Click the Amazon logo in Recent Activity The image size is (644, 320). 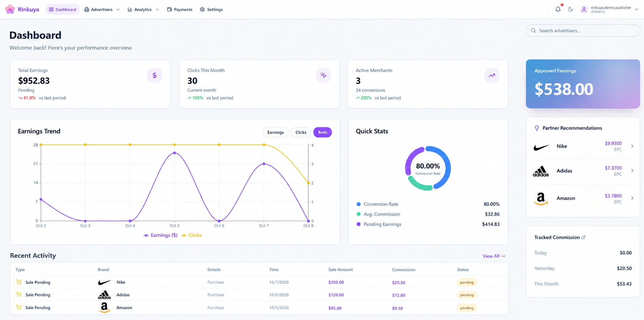104,308
